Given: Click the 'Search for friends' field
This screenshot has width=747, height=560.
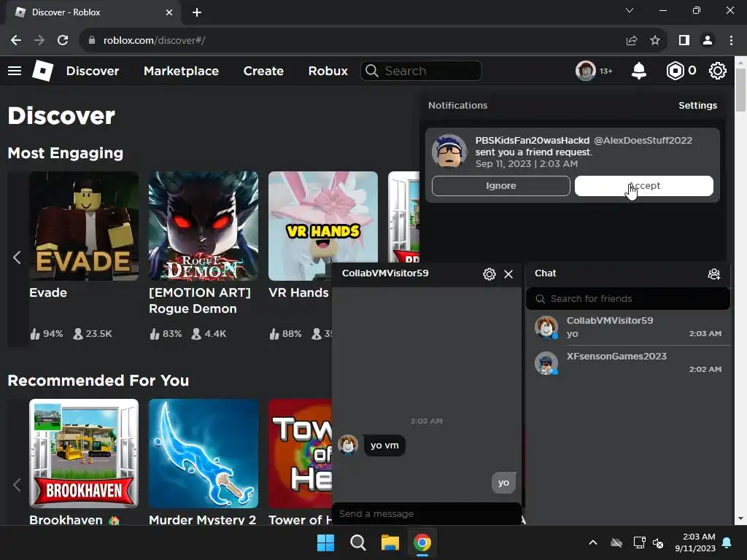Looking at the screenshot, I should 628,298.
